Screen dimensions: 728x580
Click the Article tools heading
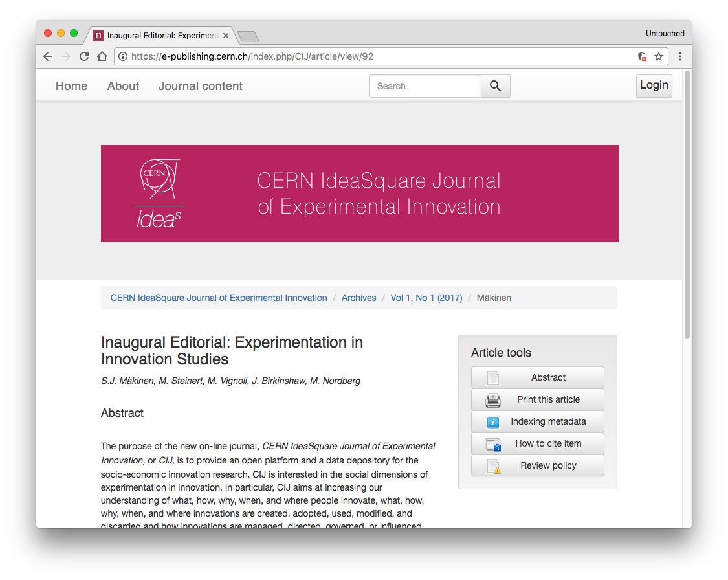(x=501, y=353)
